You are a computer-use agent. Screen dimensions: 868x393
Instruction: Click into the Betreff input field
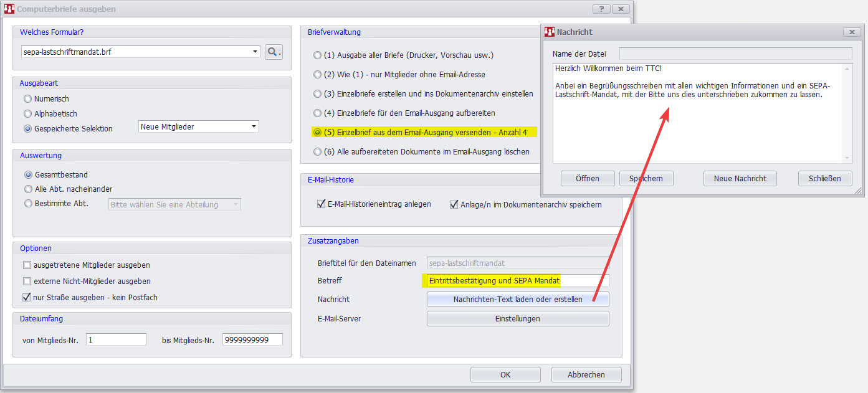[x=517, y=281]
